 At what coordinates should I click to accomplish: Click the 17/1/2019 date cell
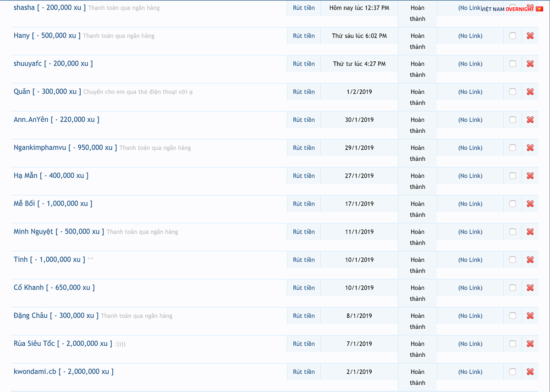(x=359, y=204)
